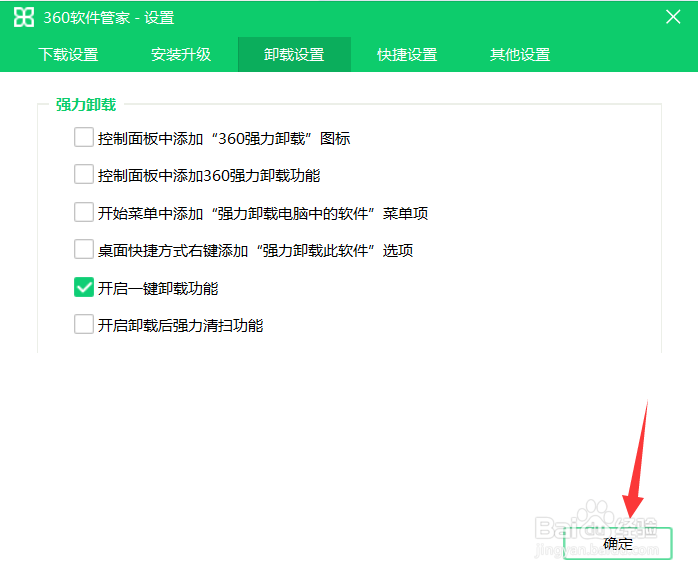The height and width of the screenshot is (574, 698).
Task: Uncheck 开启一键卸载功能 checkbox
Action: coord(84,287)
